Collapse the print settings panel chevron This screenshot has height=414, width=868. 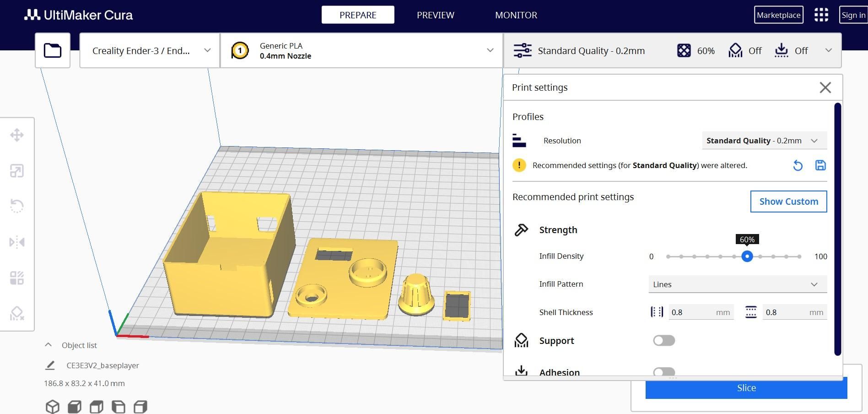point(829,50)
